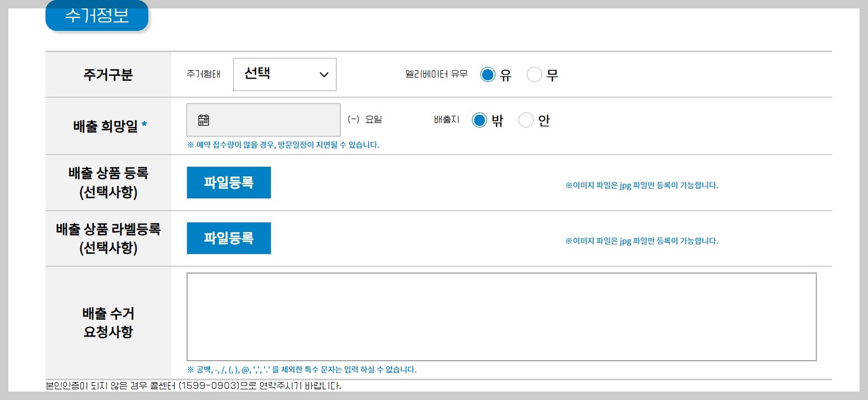868x400 pixels.
Task: Click jpg notice beside 배출 상품 등록
Action: [x=642, y=185]
